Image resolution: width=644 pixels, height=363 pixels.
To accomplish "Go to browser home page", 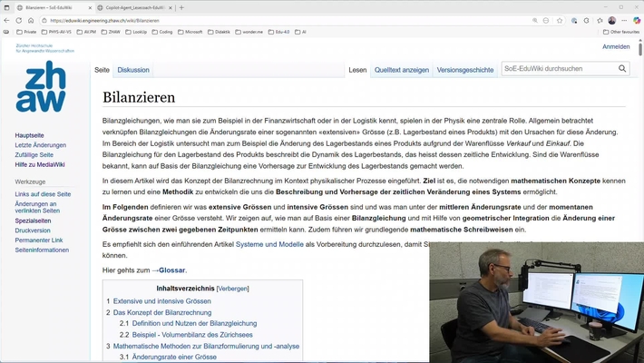I will click(31, 20).
